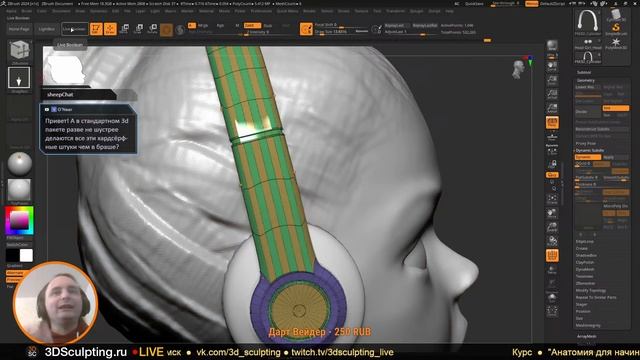
Task: Select the Rotate transform tool in top shelf
Action: coord(153,29)
